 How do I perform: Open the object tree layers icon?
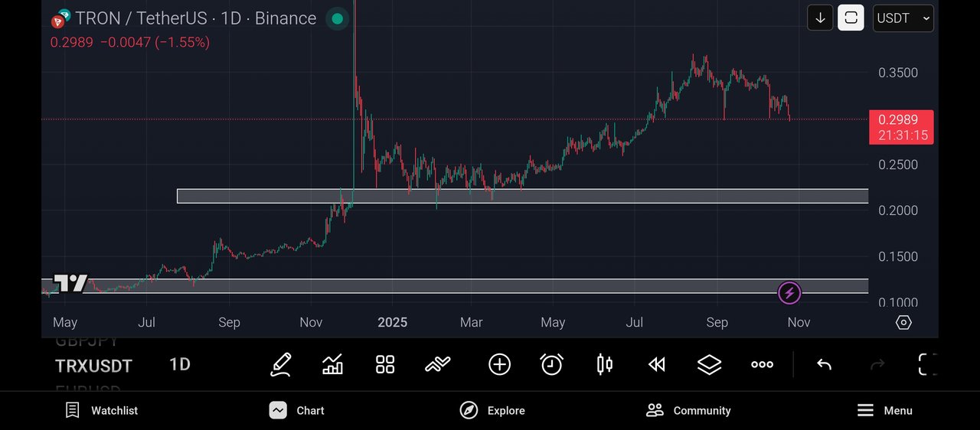pos(710,365)
